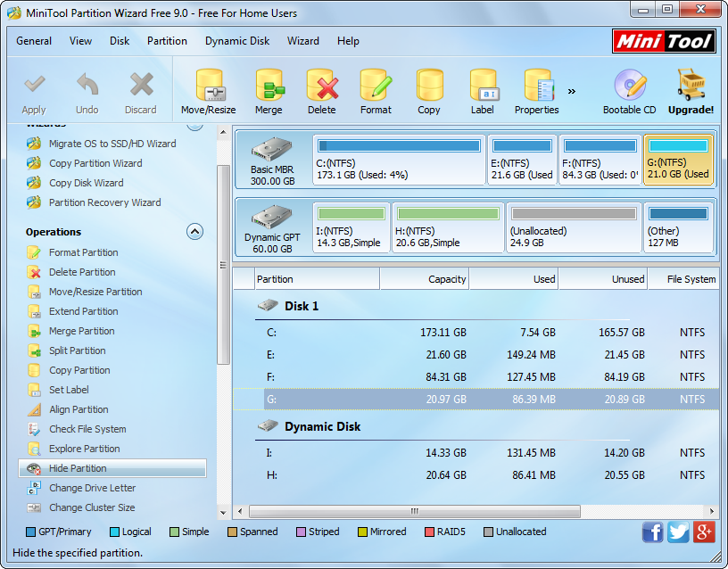This screenshot has height=569, width=728.
Task: Click the Upgrade shopping cart icon
Action: click(x=691, y=85)
